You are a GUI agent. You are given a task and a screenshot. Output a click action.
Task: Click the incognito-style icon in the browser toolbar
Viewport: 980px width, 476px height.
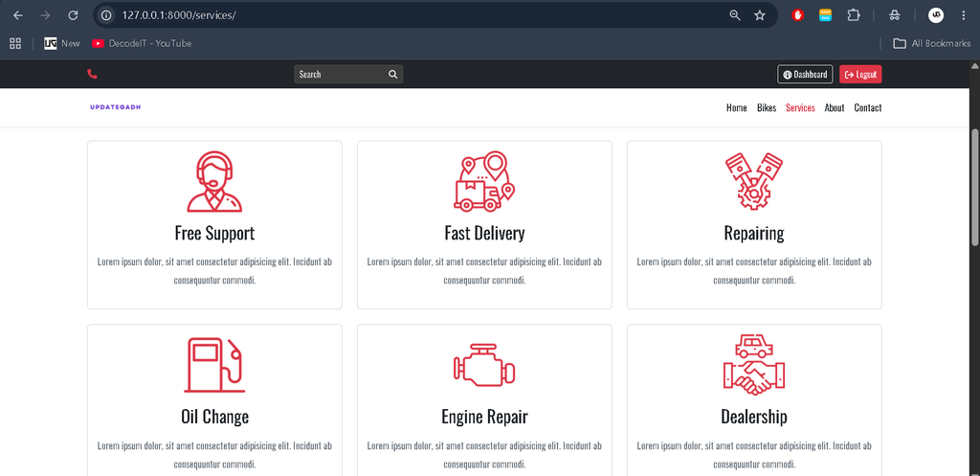tap(895, 15)
